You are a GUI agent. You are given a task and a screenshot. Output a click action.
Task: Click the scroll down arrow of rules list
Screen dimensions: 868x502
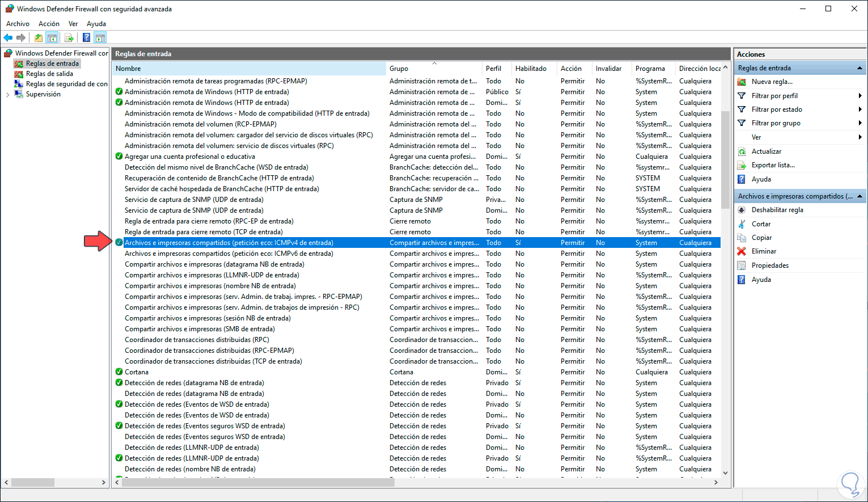725,473
